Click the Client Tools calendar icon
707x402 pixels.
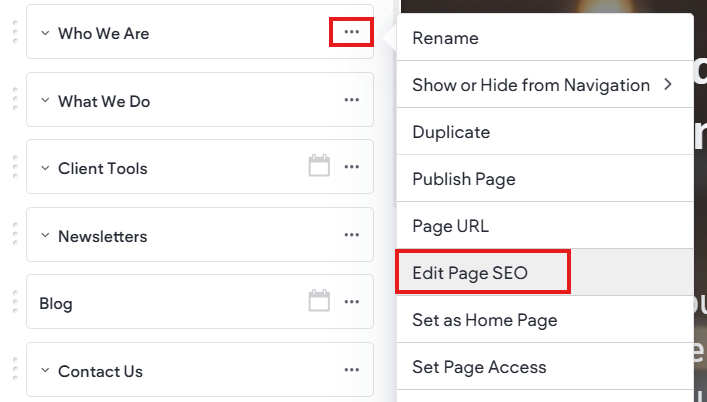pyautogui.click(x=319, y=165)
